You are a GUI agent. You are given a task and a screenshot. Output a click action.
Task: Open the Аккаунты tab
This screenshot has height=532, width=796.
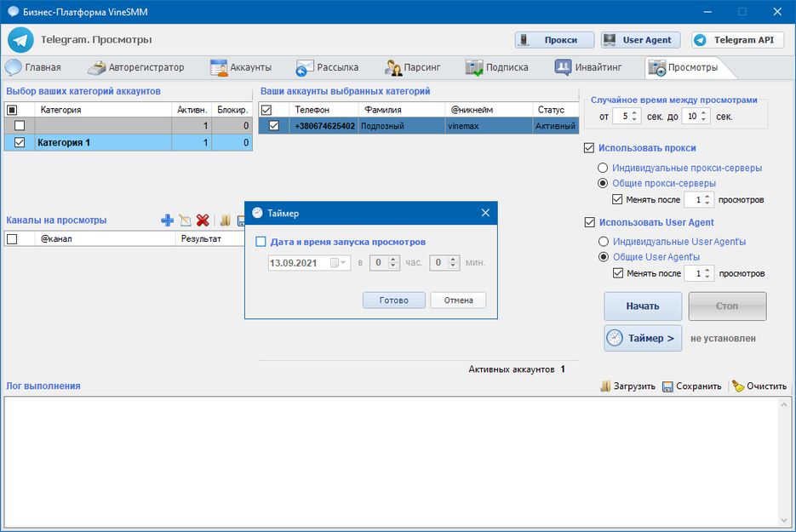click(241, 67)
